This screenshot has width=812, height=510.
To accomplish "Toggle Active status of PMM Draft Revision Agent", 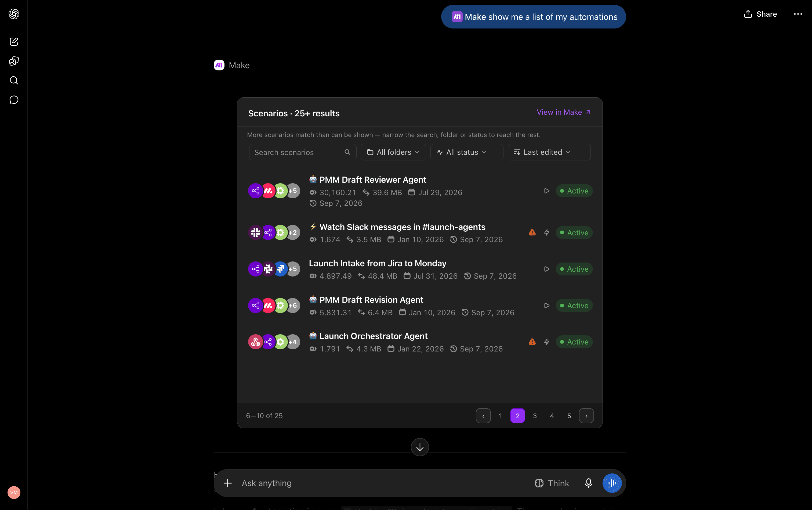I will [574, 305].
